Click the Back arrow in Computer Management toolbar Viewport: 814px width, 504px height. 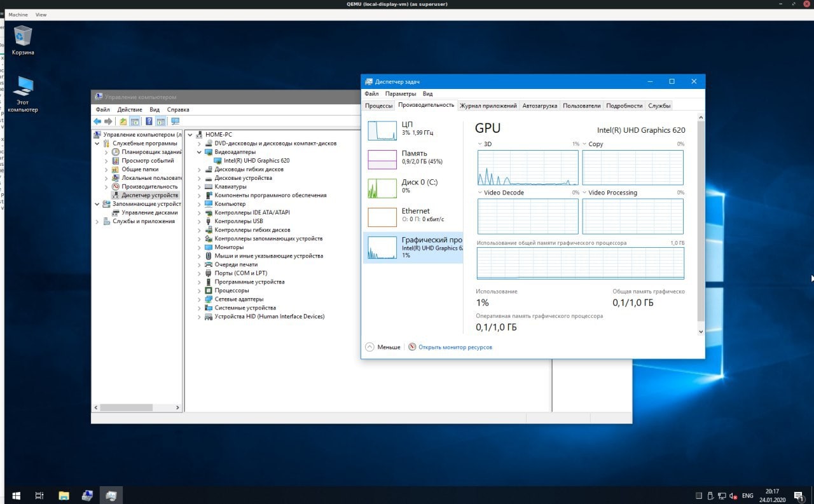[97, 121]
